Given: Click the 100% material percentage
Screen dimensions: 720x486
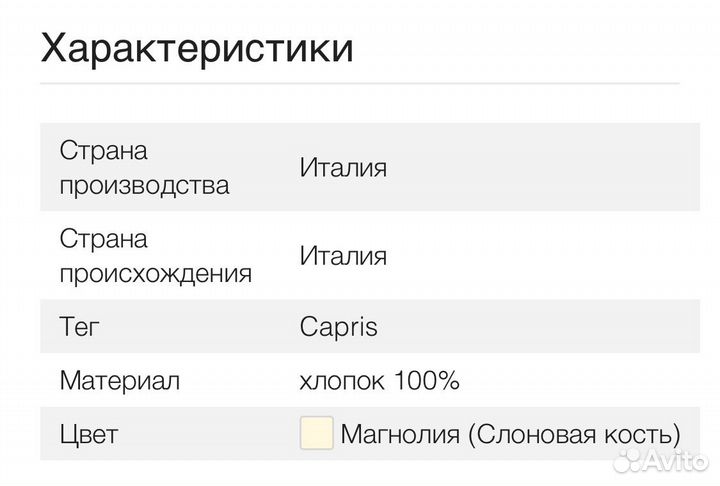Looking at the screenshot, I should point(426,381).
